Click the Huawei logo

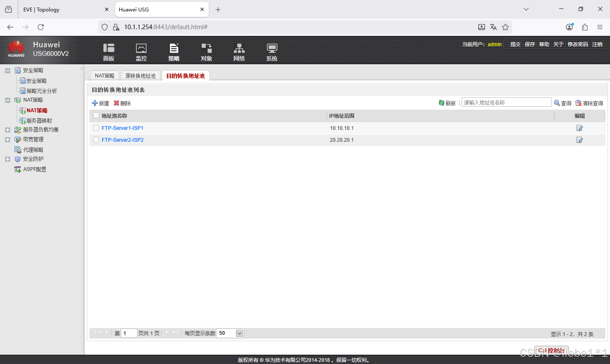[16, 49]
